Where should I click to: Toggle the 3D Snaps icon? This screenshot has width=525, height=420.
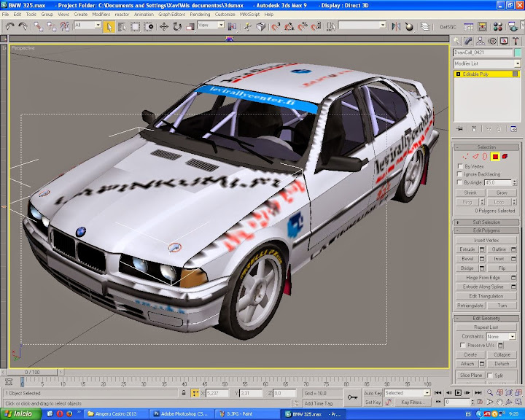(x=276, y=26)
